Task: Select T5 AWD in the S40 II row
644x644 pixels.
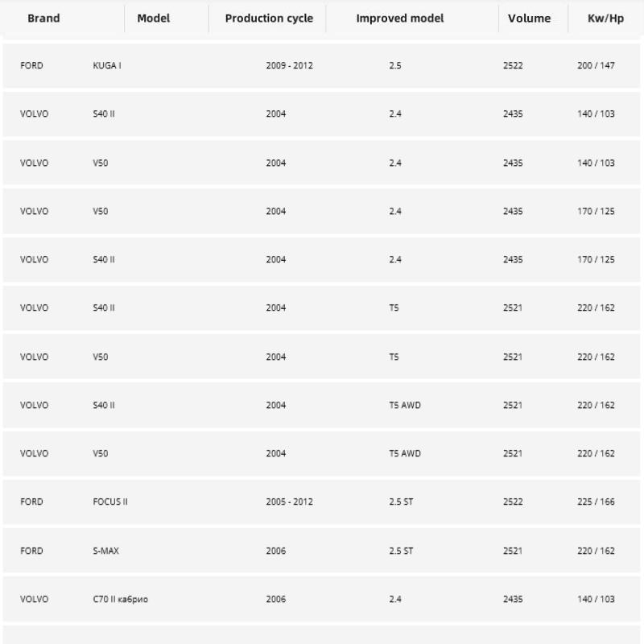Action: click(404, 406)
